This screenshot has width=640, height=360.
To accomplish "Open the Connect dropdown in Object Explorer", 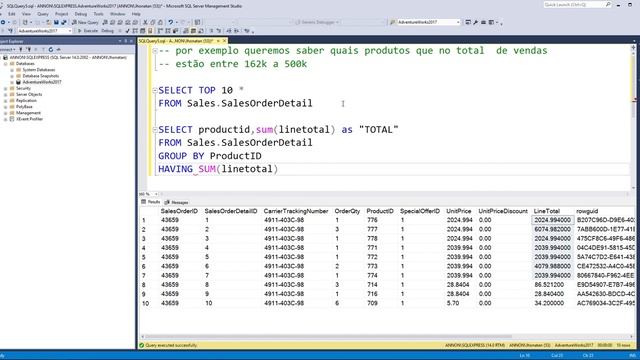I will (8, 49).
